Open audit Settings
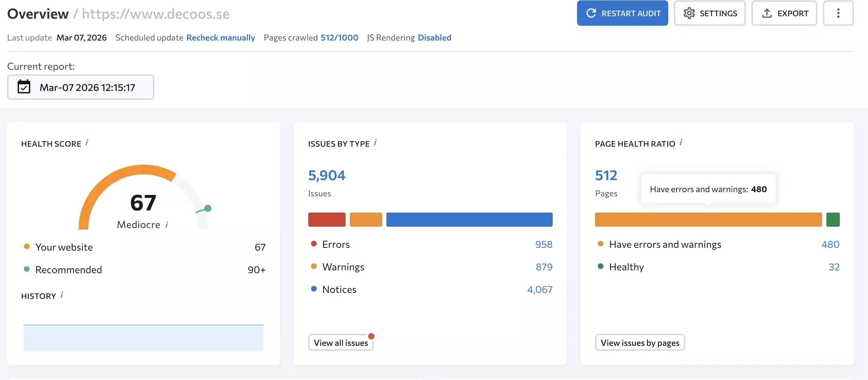Screen dimensions: 868x380 coord(709,13)
